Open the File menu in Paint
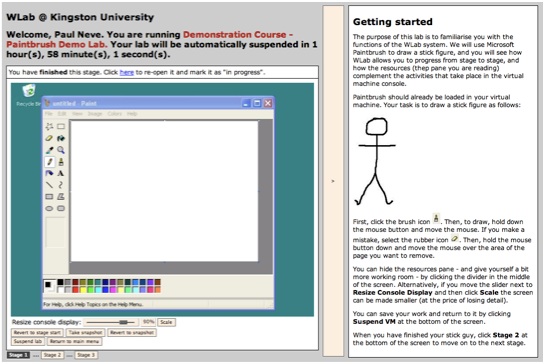 (x=48, y=114)
